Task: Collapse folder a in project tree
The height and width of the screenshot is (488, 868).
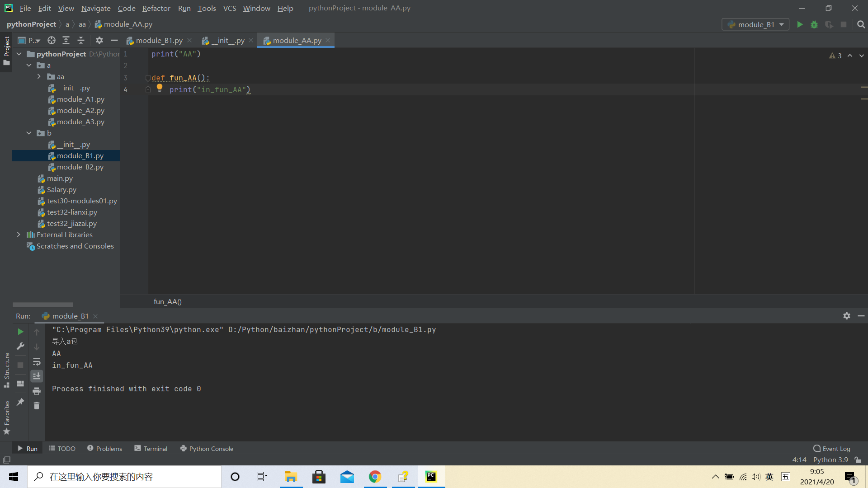Action: [x=29, y=65]
